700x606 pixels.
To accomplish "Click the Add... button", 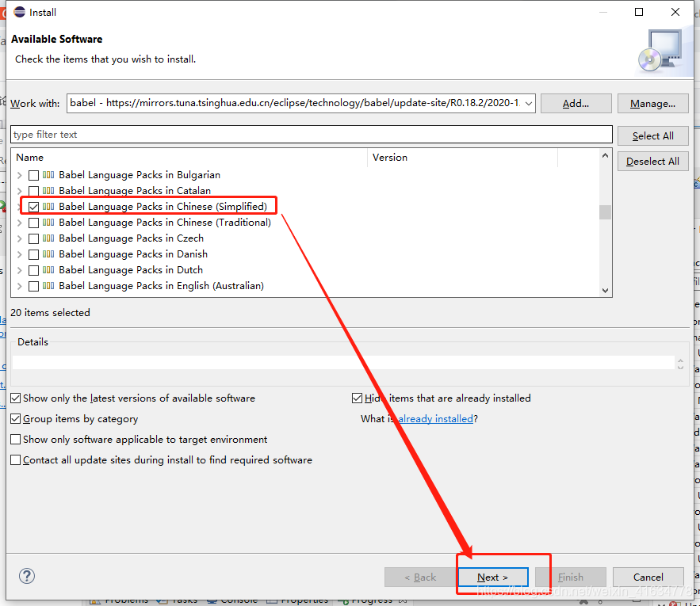I will 576,104.
